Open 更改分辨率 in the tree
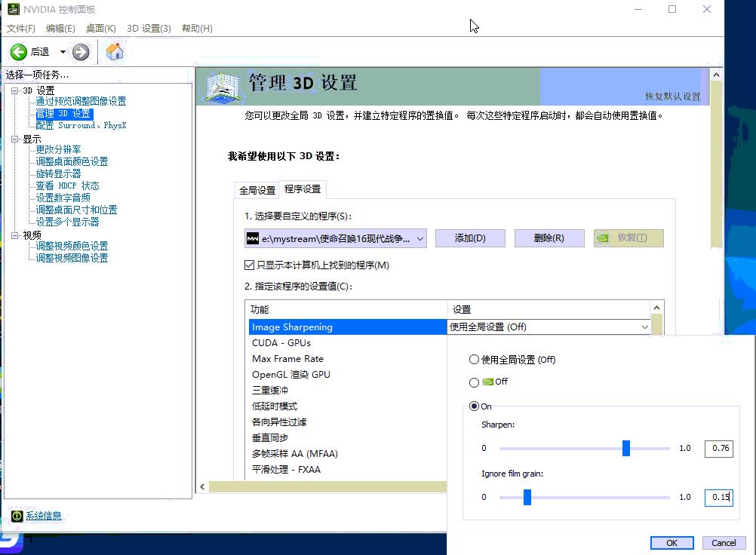The width and height of the screenshot is (756, 555). (58, 149)
